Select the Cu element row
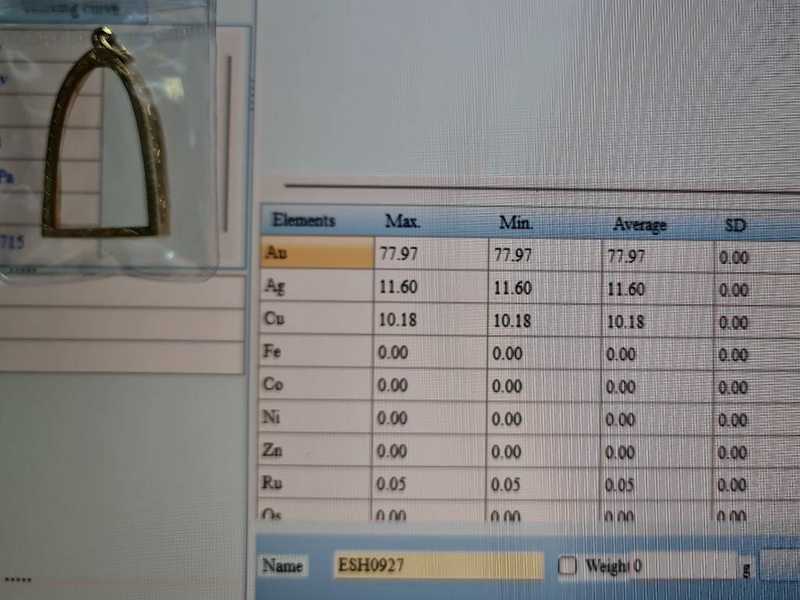Viewport: 800px width, 600px height. [315, 320]
